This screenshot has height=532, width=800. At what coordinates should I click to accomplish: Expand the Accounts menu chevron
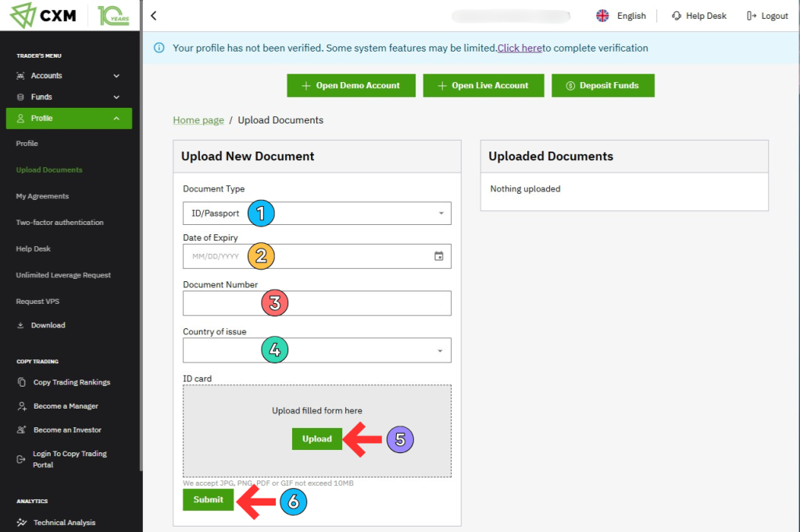click(116, 76)
